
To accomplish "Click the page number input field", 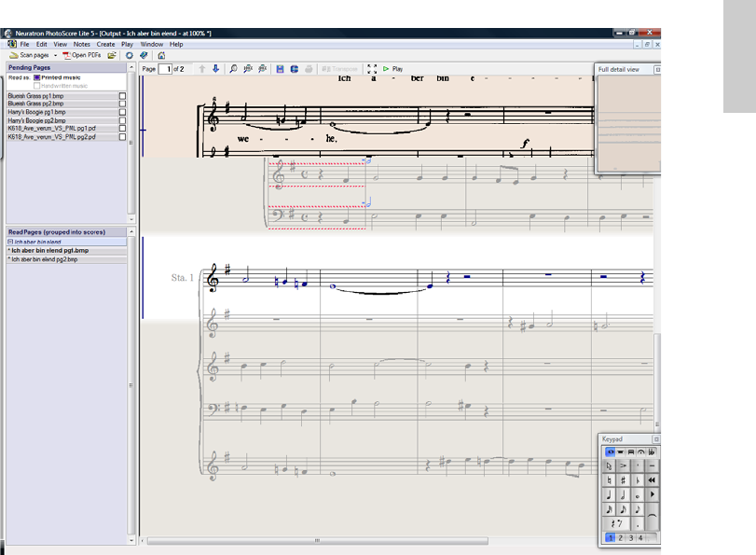I will (x=167, y=69).
